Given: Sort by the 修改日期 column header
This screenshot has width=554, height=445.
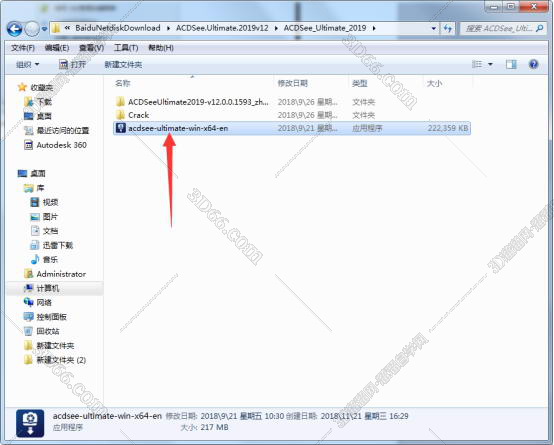Looking at the screenshot, I should [293, 83].
